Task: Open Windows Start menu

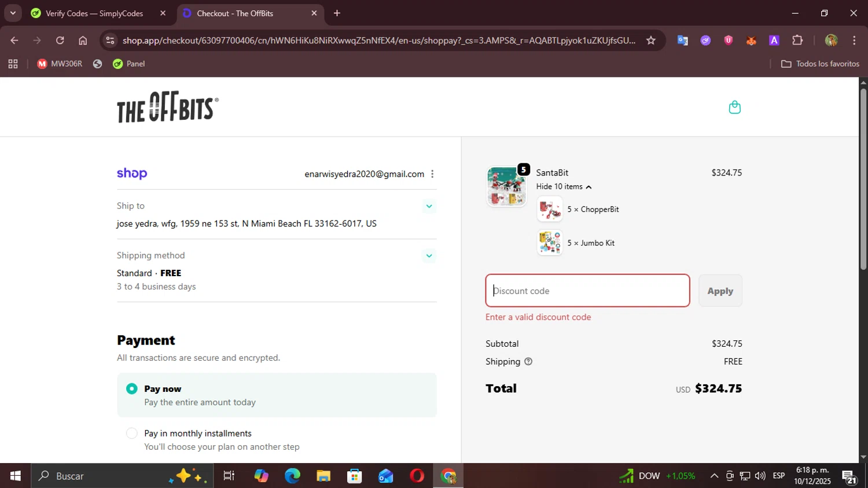Action: [16, 476]
